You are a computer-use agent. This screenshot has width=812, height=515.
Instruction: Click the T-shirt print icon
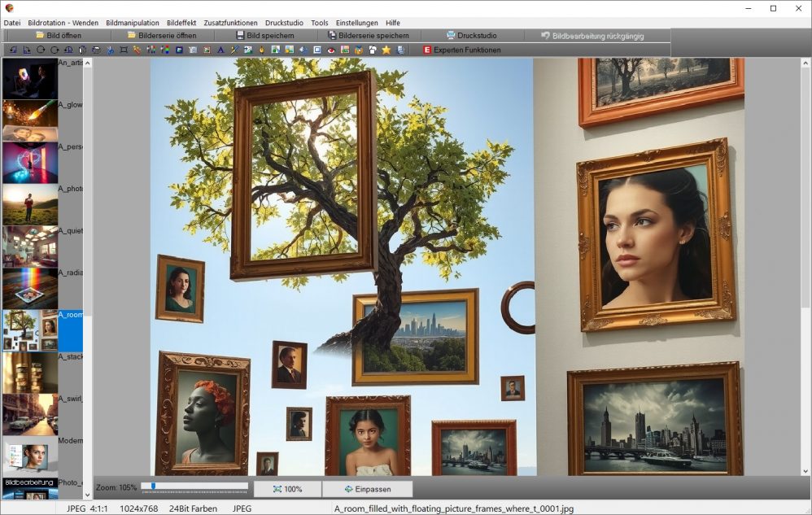[373, 50]
